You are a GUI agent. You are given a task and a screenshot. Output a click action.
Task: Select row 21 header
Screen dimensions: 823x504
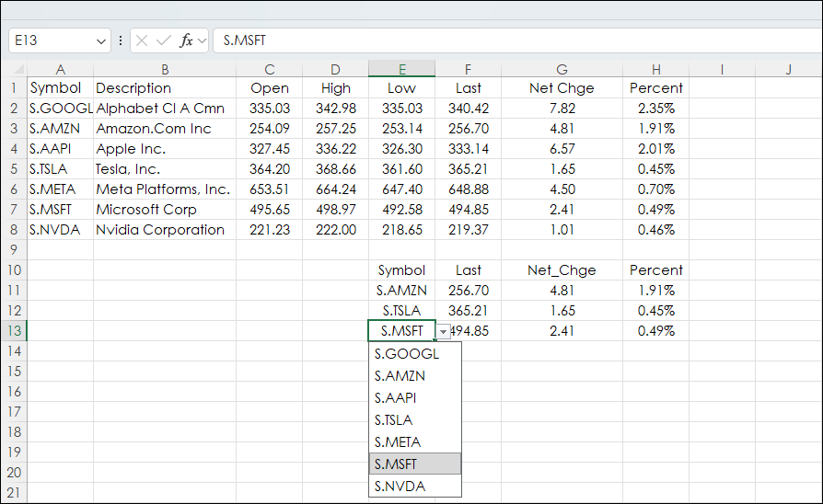[x=14, y=493]
